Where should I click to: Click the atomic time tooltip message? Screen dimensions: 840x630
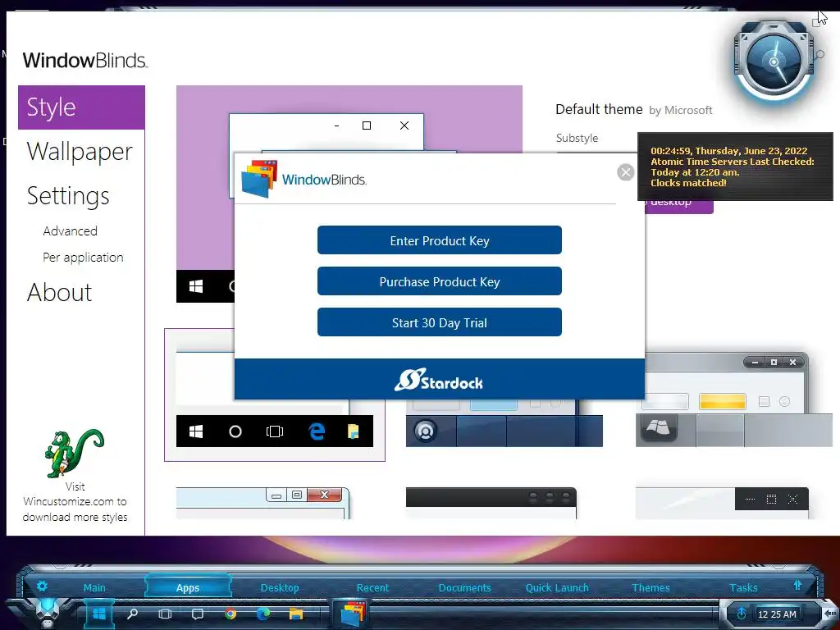coord(735,167)
